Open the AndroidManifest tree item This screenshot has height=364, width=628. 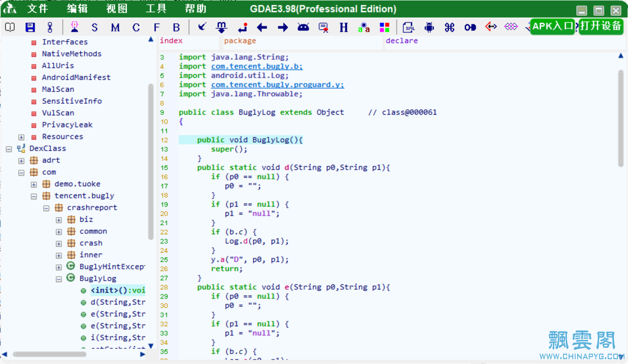click(76, 78)
